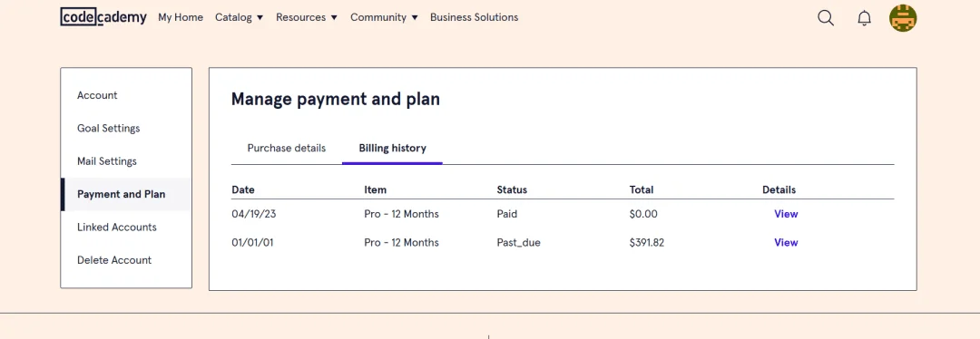
Task: View details for the Past_due invoice
Action: point(786,243)
